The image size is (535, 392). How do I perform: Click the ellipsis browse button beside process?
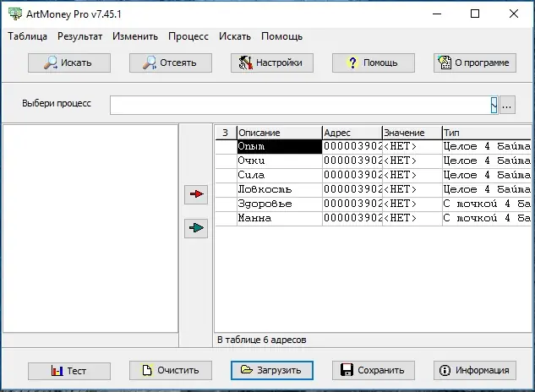[x=507, y=105]
